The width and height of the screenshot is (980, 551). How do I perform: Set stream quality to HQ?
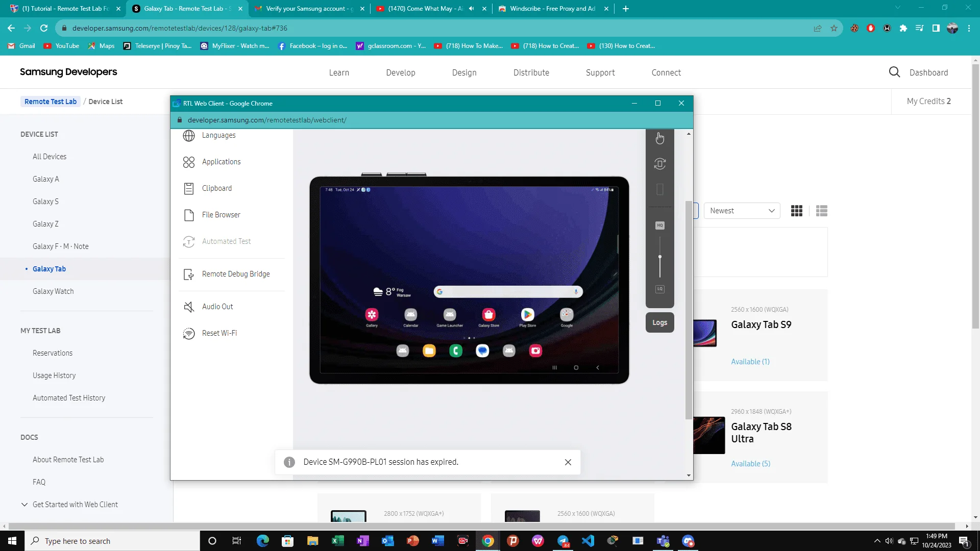[660, 226]
